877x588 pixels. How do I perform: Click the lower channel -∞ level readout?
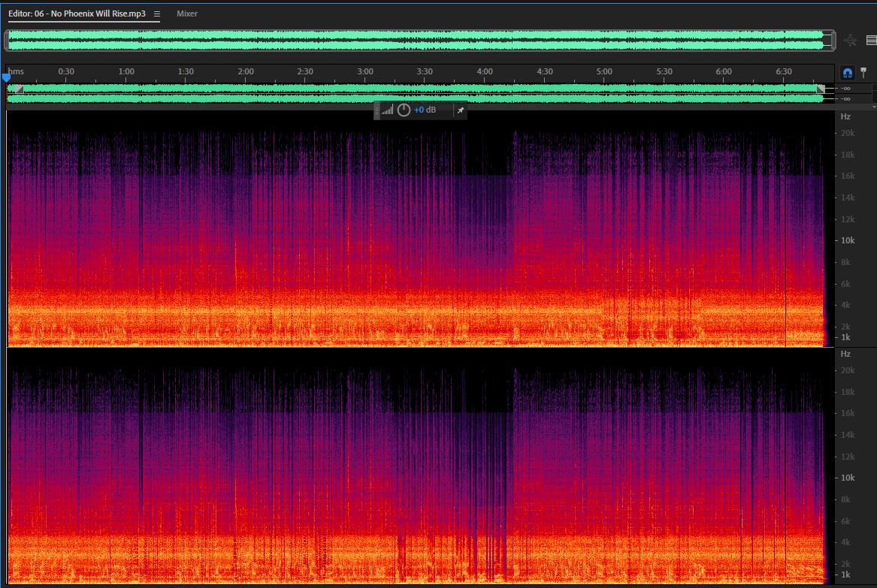845,99
